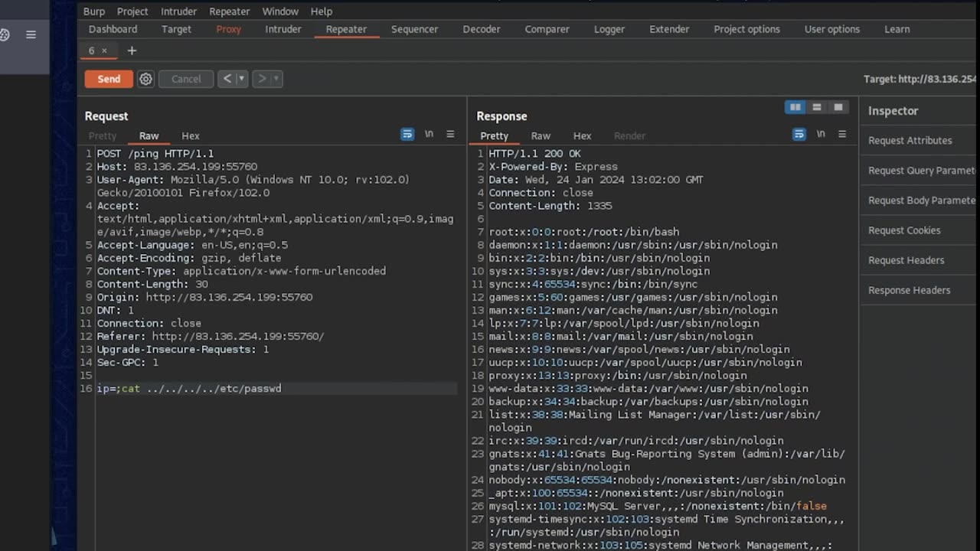Switch Request view to Pretty
This screenshot has height=551, width=980.
click(103, 135)
